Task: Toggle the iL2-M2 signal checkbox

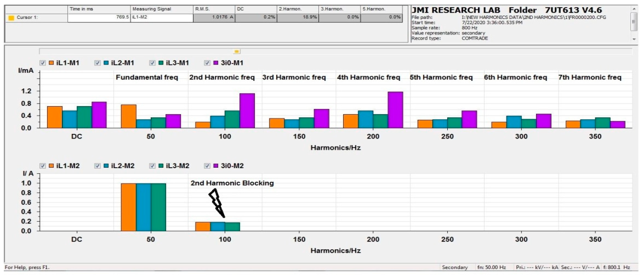Action: (x=97, y=166)
